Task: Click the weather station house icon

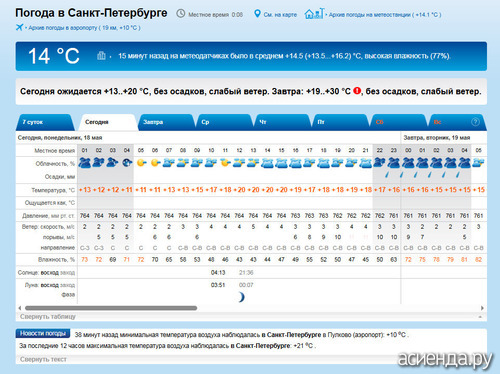Action: coord(314,13)
